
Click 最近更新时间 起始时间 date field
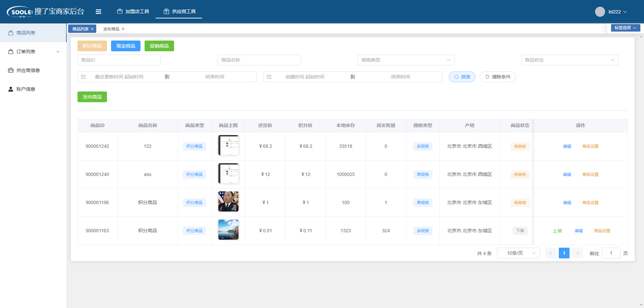pos(119,77)
